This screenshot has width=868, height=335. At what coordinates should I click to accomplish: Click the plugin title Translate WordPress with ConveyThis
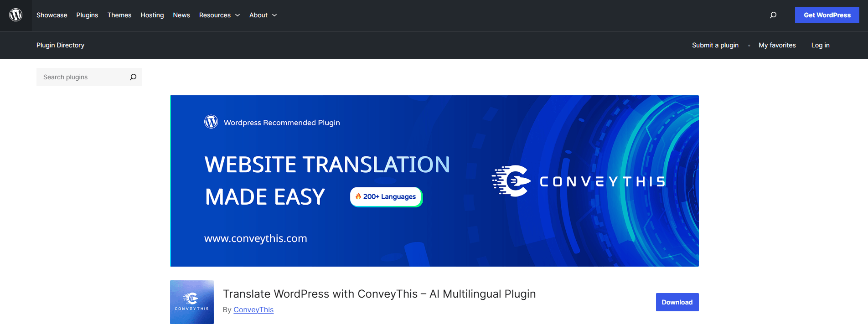click(379, 294)
